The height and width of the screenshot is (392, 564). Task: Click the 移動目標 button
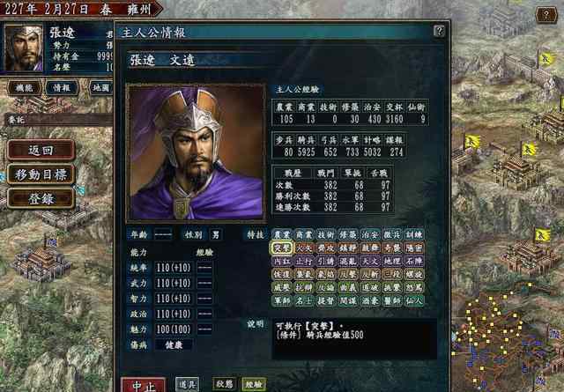41,174
